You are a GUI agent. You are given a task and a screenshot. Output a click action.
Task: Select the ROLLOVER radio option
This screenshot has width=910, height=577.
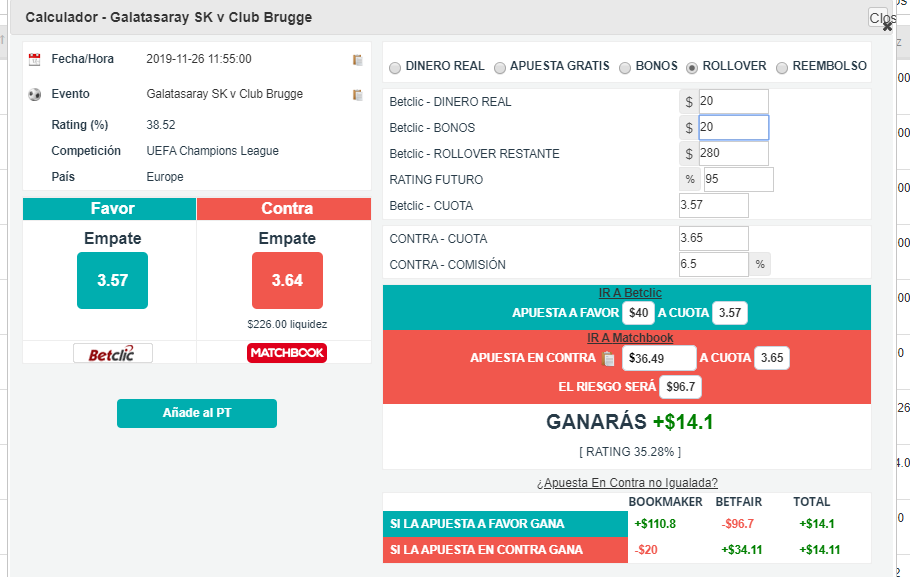pos(692,68)
